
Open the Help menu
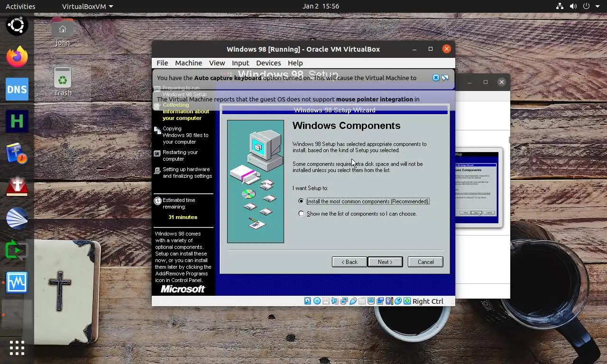pos(295,63)
